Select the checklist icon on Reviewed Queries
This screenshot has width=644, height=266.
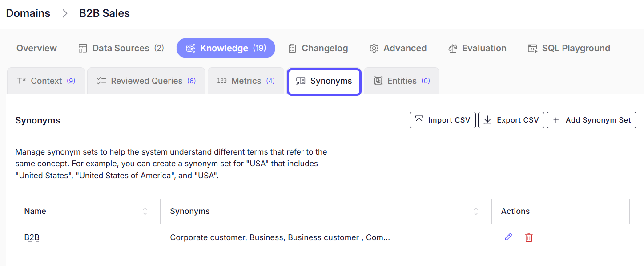tap(101, 81)
